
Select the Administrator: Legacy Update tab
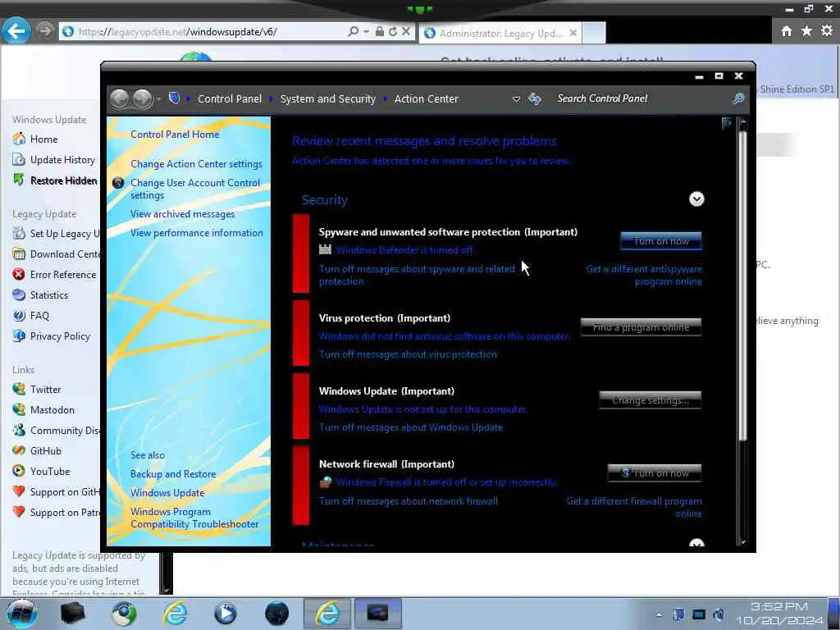tap(500, 33)
